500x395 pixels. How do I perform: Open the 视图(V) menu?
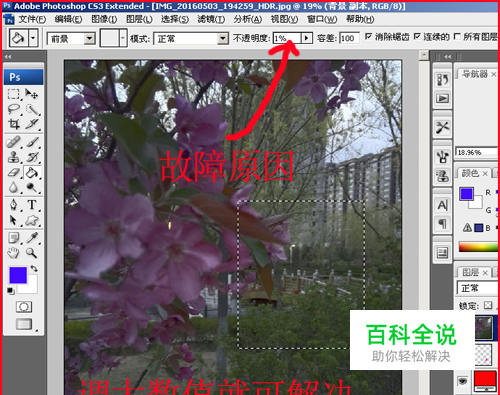point(284,19)
